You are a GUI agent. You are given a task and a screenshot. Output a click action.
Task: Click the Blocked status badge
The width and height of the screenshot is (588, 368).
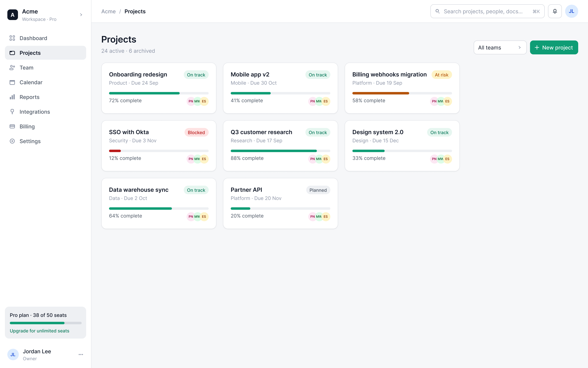(x=196, y=132)
